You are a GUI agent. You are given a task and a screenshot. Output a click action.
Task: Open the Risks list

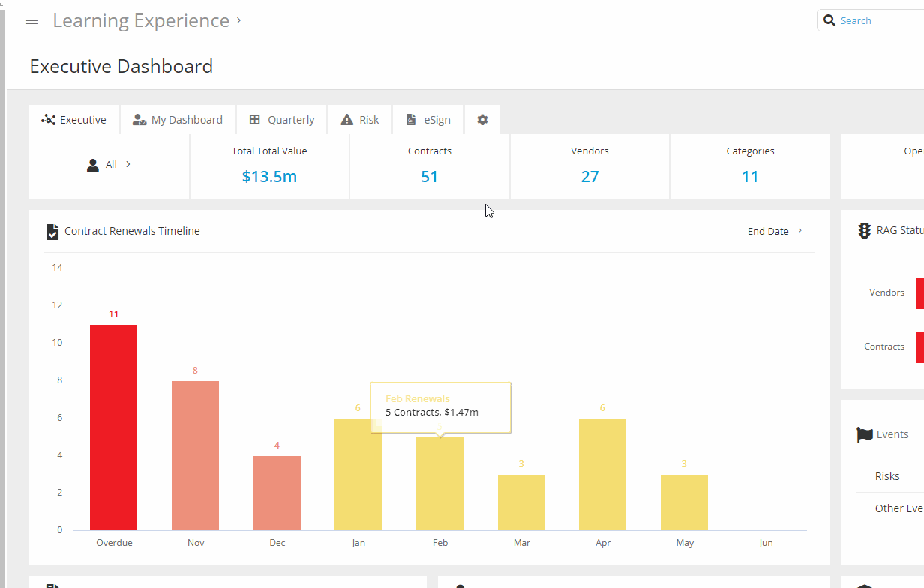[887, 475]
